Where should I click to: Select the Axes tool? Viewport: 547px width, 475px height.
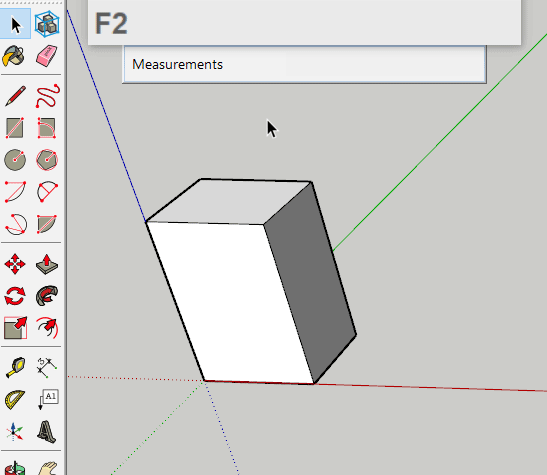click(x=14, y=431)
